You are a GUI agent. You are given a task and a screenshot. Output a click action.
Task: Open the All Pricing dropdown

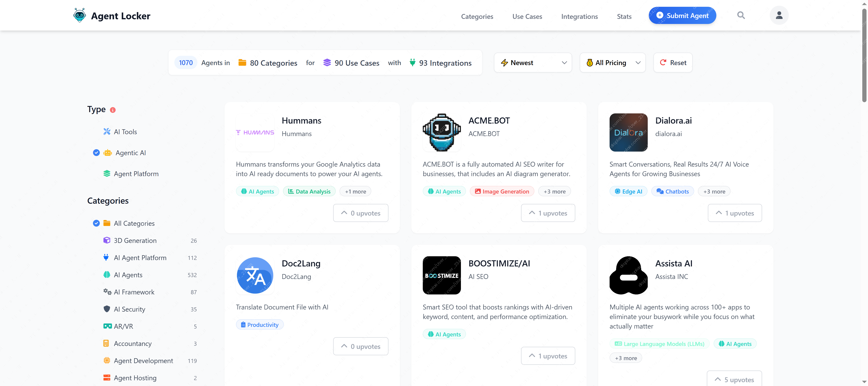612,63
